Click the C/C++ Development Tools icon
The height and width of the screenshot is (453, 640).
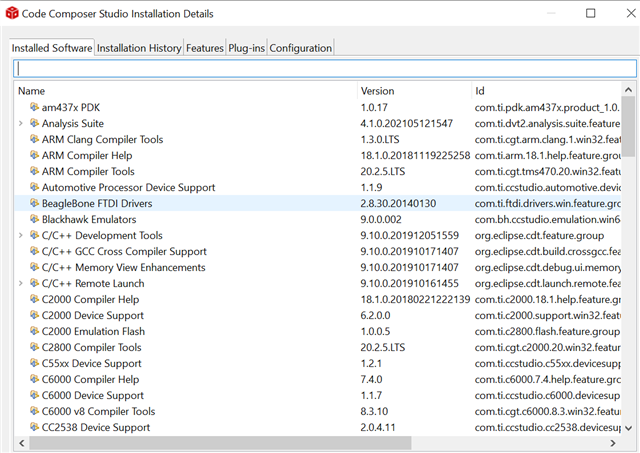(34, 235)
